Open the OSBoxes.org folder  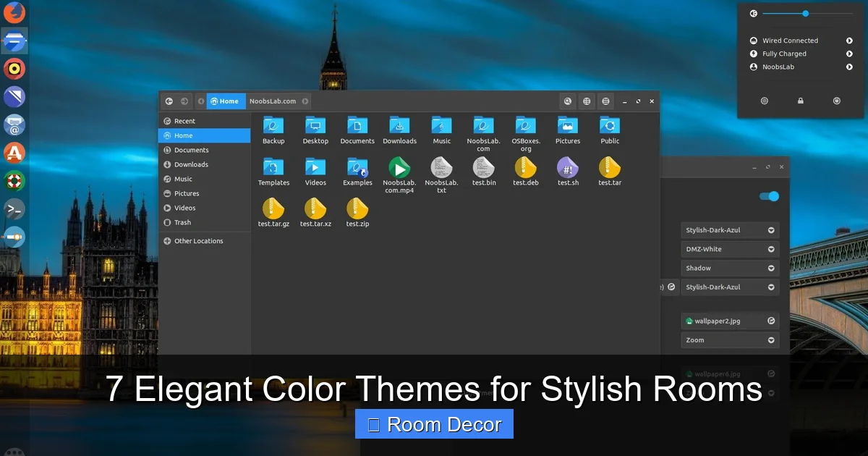pos(526,134)
